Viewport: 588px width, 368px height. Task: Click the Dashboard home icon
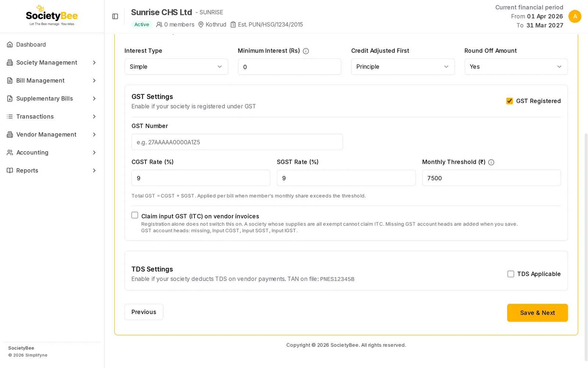[x=10, y=45]
